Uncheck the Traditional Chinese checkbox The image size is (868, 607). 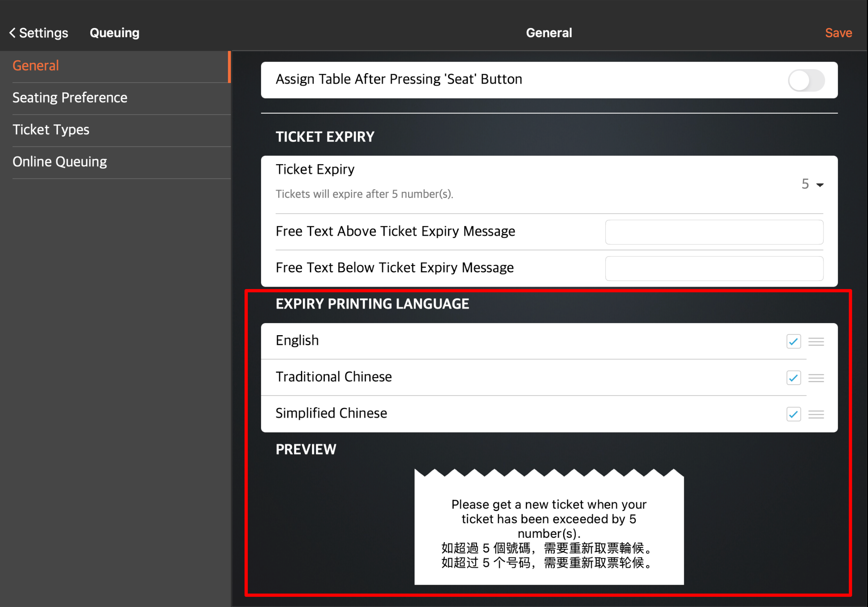pos(793,378)
